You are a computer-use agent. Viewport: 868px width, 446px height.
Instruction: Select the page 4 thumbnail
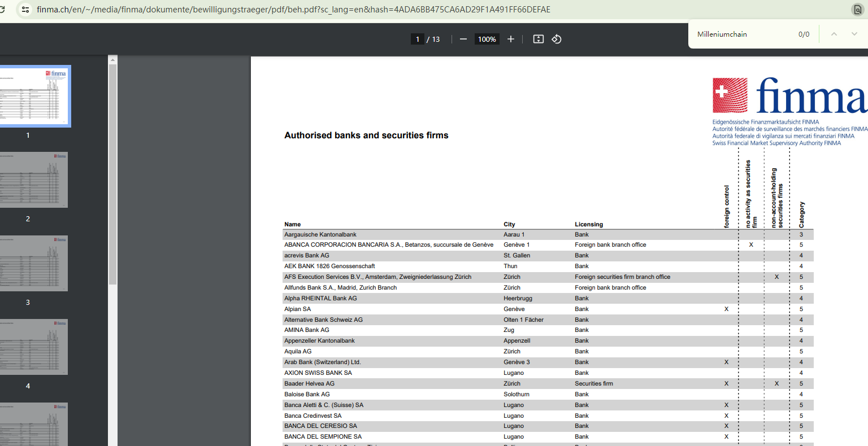(x=34, y=347)
